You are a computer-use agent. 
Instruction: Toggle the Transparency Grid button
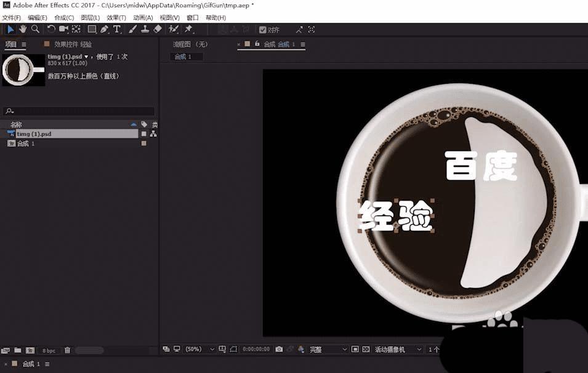point(366,349)
